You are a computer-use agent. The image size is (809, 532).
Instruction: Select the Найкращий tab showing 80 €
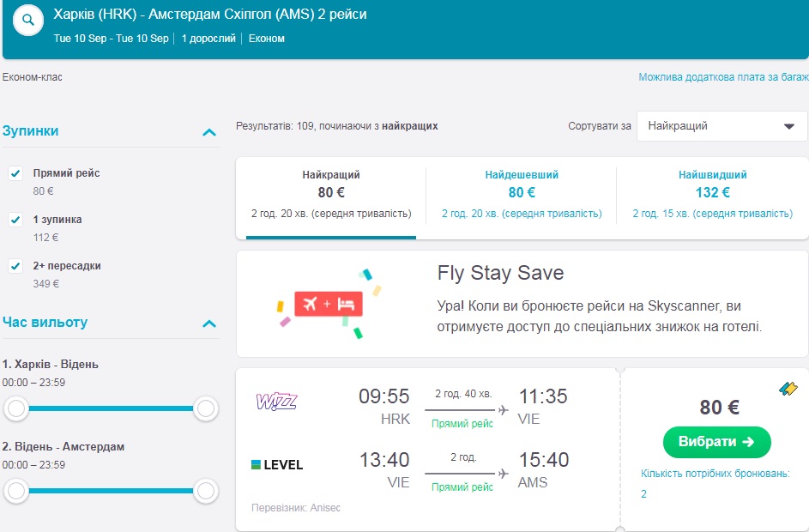[x=330, y=194]
